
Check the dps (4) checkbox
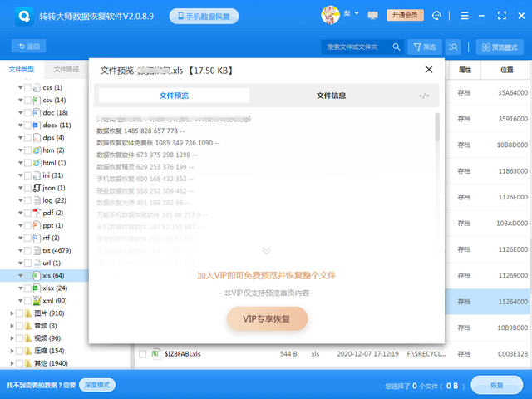27,138
